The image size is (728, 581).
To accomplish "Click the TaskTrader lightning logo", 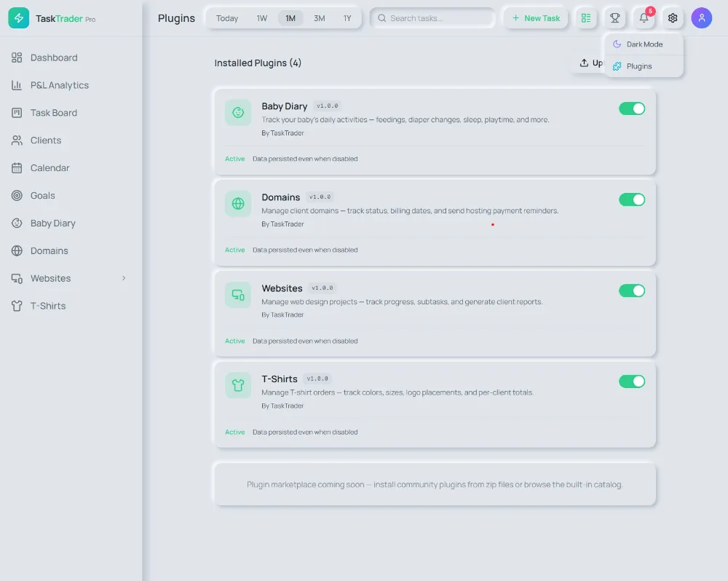I will click(19, 18).
